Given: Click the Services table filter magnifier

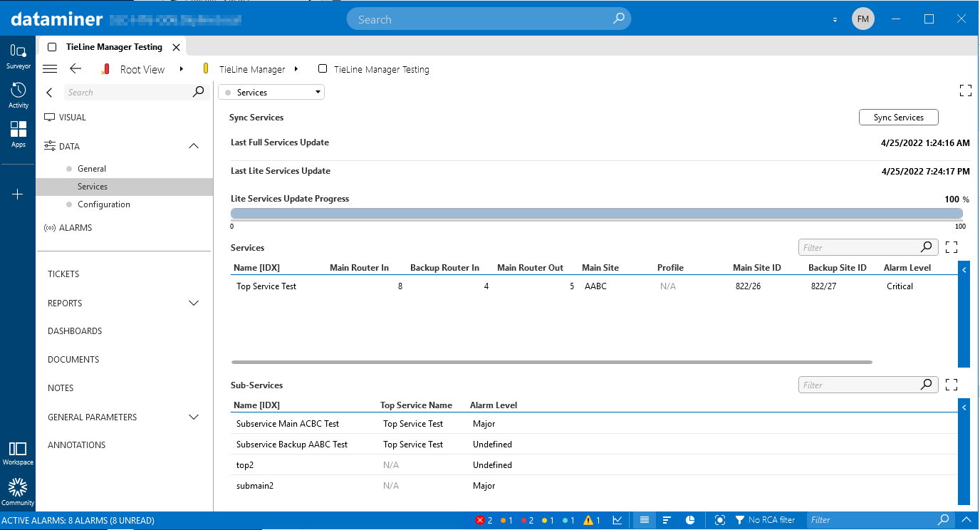Looking at the screenshot, I should [926, 247].
